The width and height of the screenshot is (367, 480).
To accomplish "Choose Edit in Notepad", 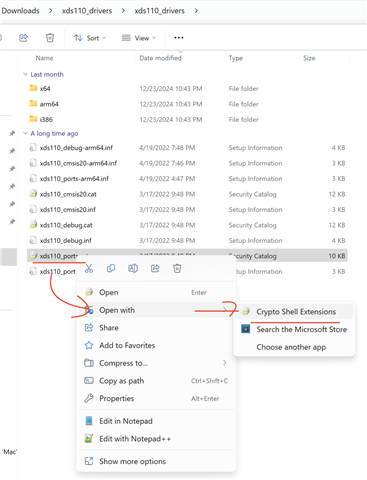I will (x=156, y=421).
